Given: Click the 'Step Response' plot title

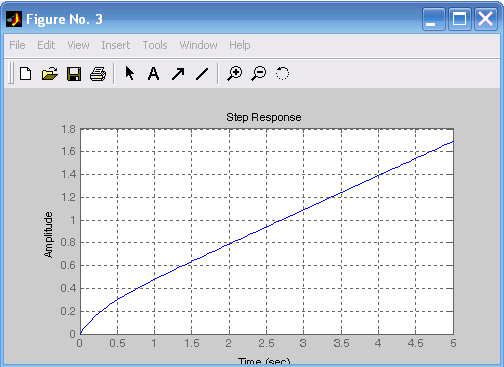Looking at the screenshot, I should click(264, 117).
